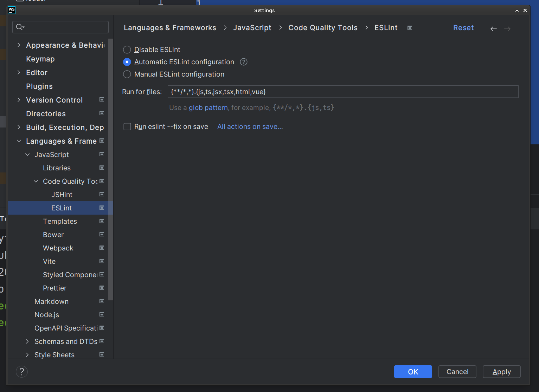Click the help icon beside Automatic ESLint configuration
This screenshot has width=539, height=392.
pyautogui.click(x=244, y=62)
